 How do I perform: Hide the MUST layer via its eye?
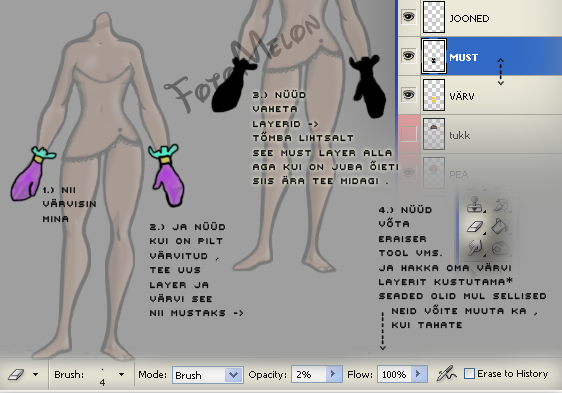(409, 56)
